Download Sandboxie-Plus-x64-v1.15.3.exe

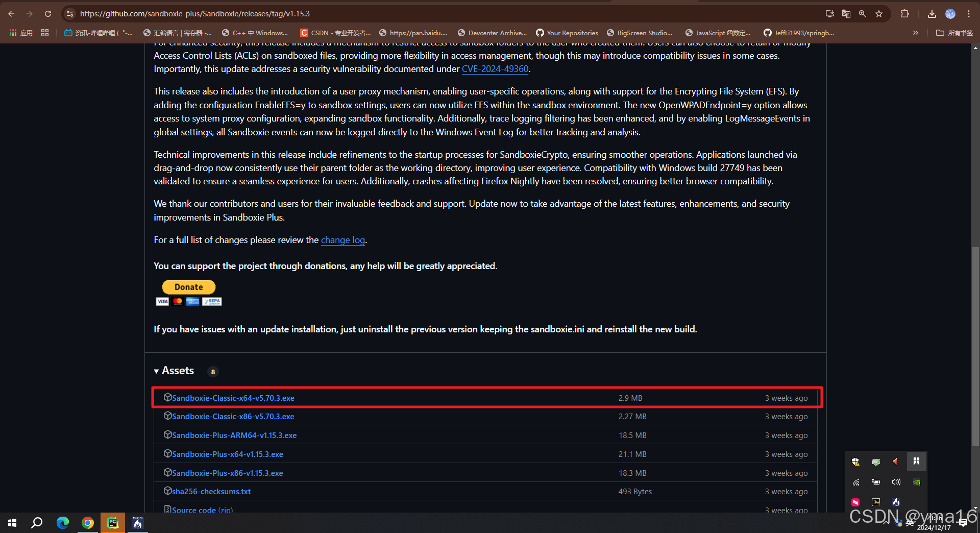tap(227, 454)
